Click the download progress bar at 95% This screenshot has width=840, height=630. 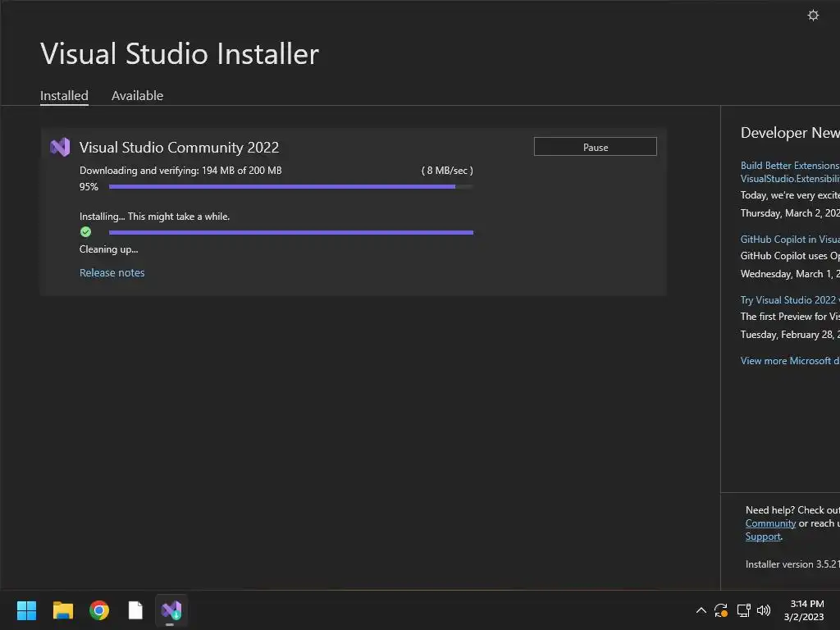pos(291,186)
